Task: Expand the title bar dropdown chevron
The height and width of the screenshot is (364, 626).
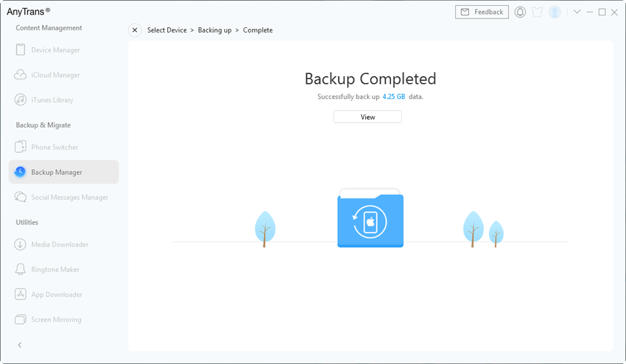Action: (577, 12)
